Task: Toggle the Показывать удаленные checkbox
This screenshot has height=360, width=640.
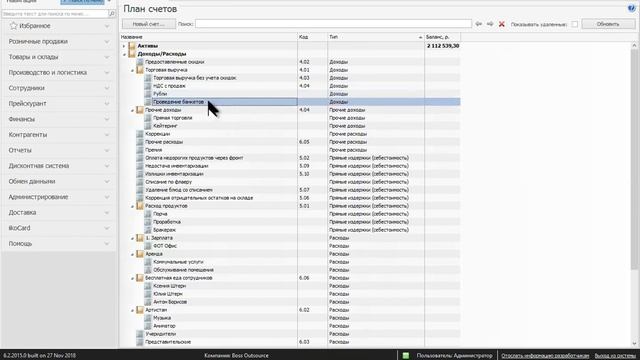Action: (574, 24)
